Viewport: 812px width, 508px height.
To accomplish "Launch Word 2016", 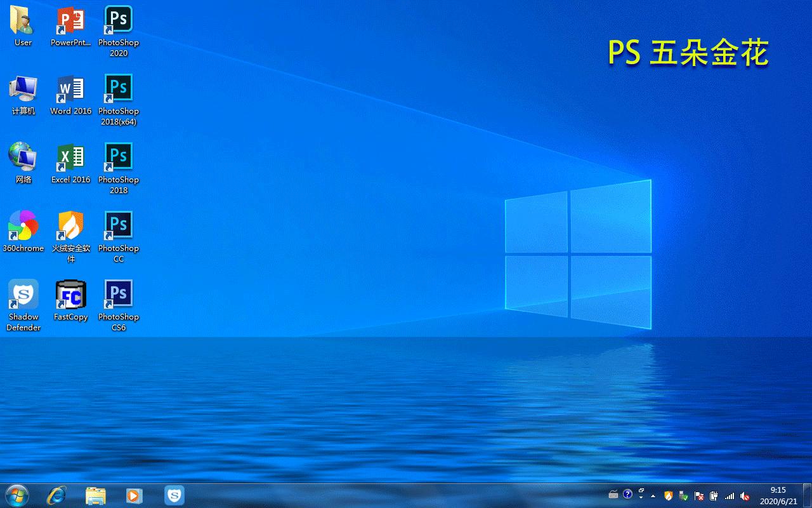I will coord(70,88).
